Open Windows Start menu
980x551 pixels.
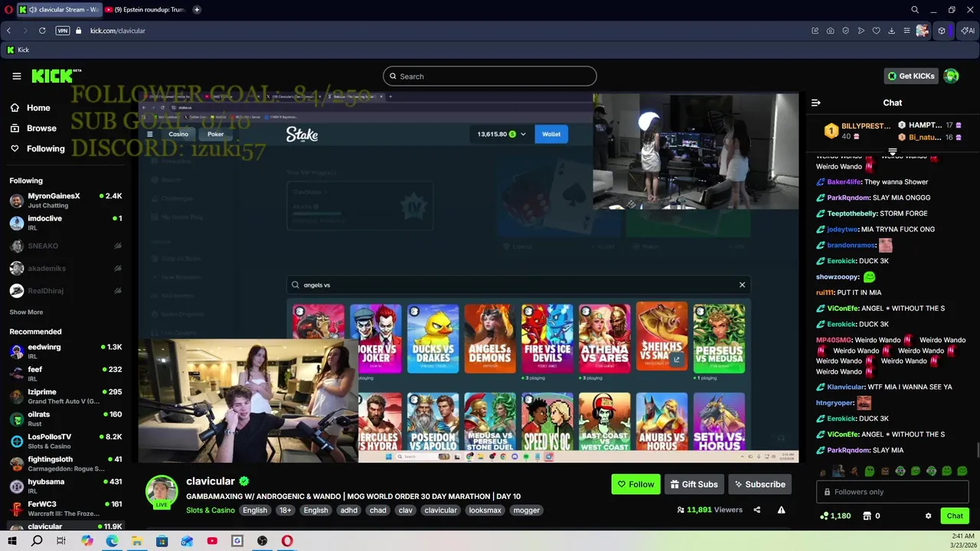11,541
